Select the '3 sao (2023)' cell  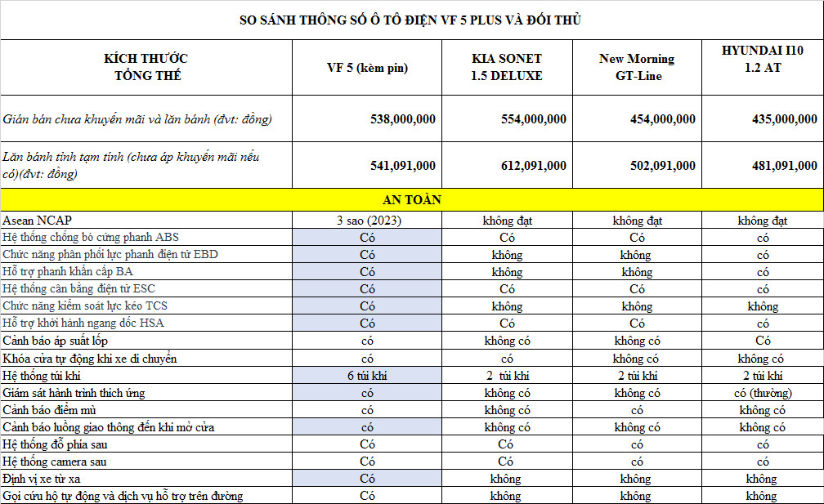click(x=369, y=221)
